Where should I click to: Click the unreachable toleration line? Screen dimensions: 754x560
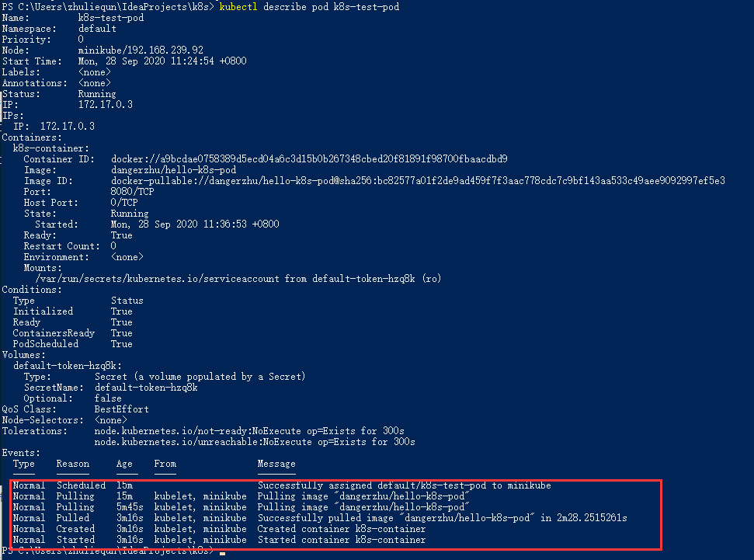click(x=254, y=442)
